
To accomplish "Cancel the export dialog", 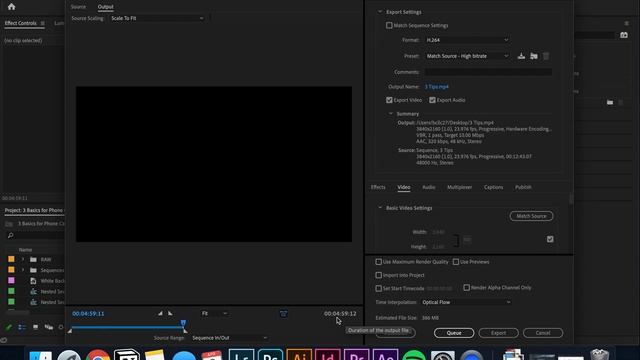I will 543,333.
